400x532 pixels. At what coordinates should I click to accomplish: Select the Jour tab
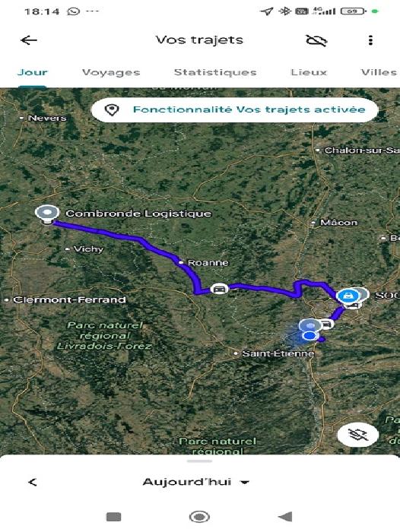coord(32,72)
